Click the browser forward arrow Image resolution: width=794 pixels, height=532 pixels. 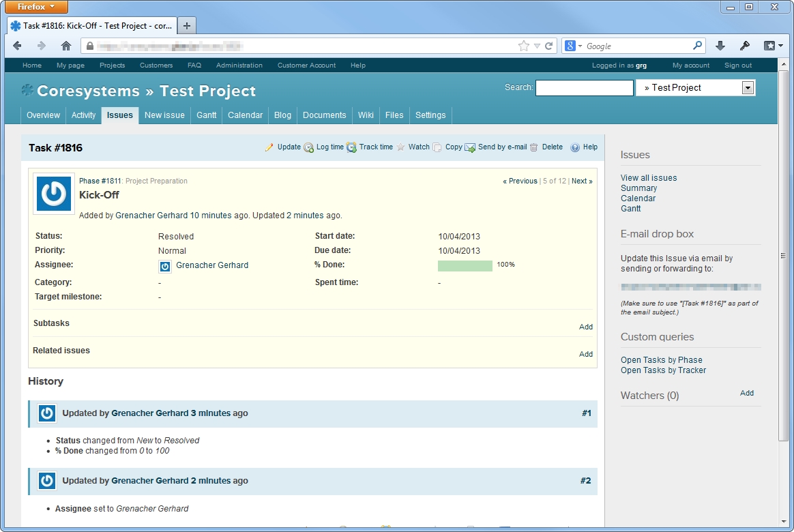tap(42, 46)
